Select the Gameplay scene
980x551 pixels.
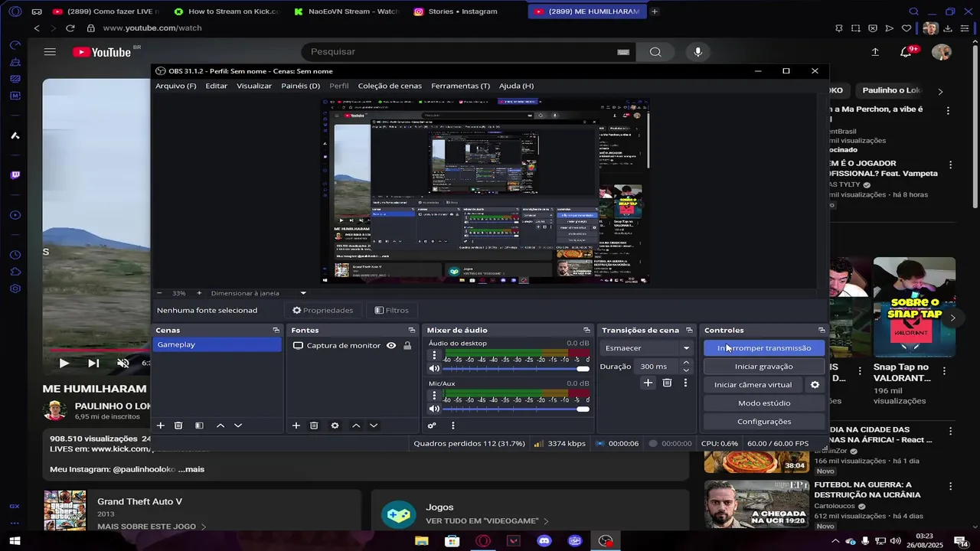[x=217, y=345]
